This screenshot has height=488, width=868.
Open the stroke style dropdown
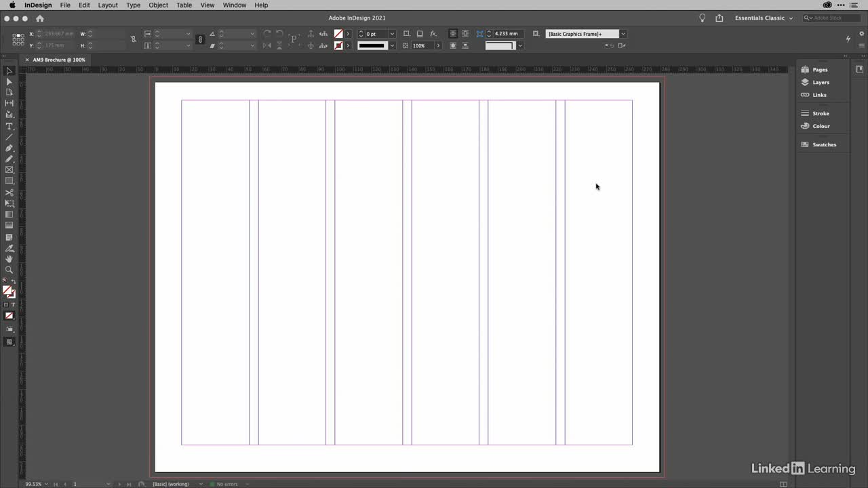click(x=392, y=45)
